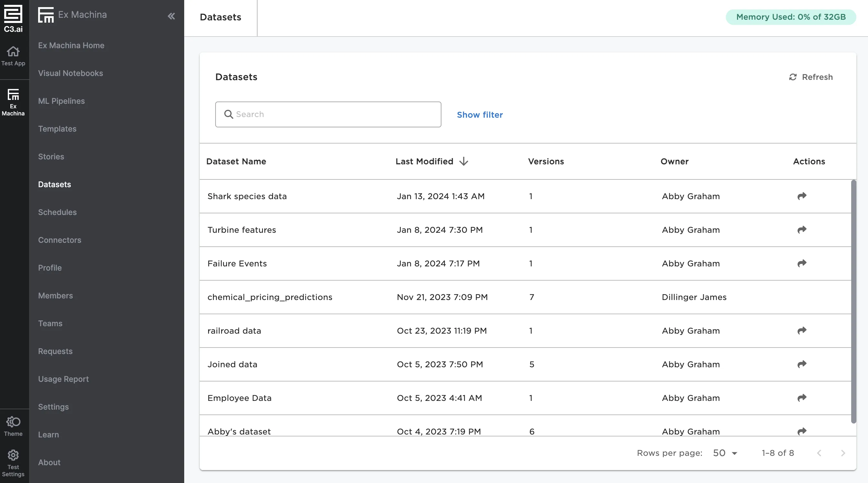Open the rows per page dropdown
868x483 pixels.
pos(725,453)
